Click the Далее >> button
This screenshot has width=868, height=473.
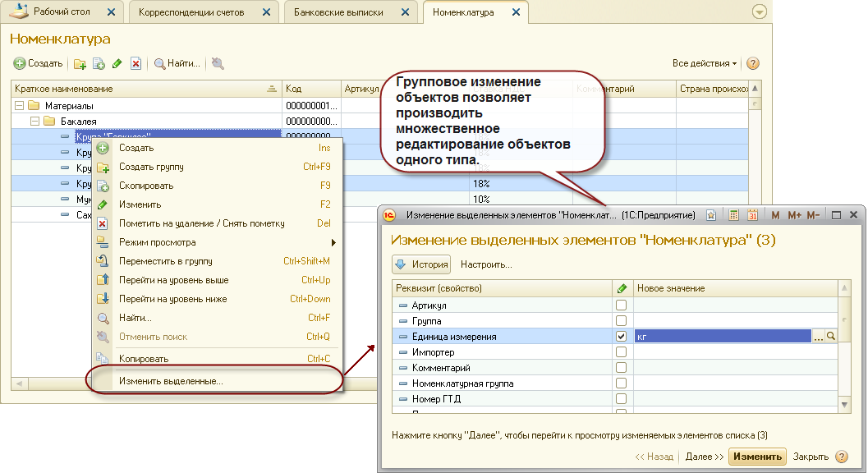coord(704,457)
